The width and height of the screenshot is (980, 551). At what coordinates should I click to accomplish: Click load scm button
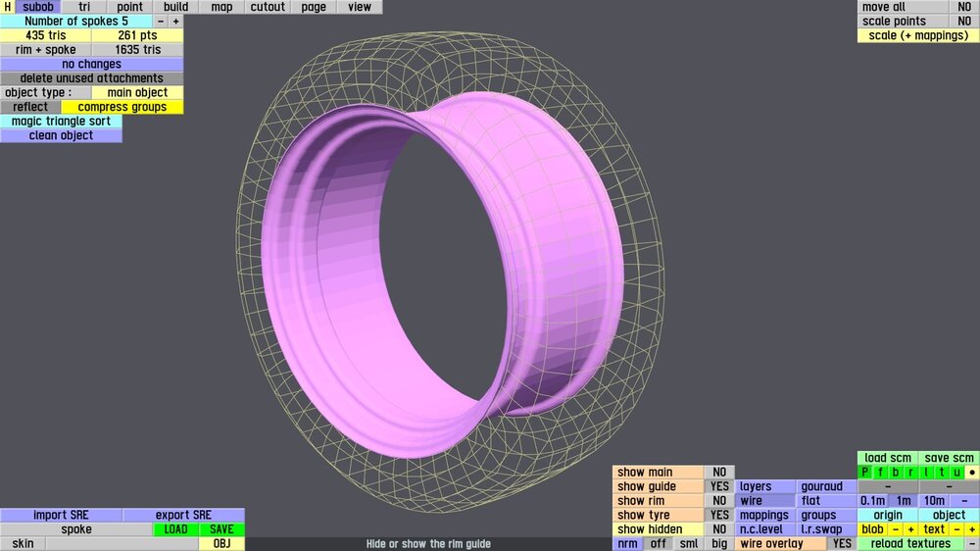tap(888, 458)
